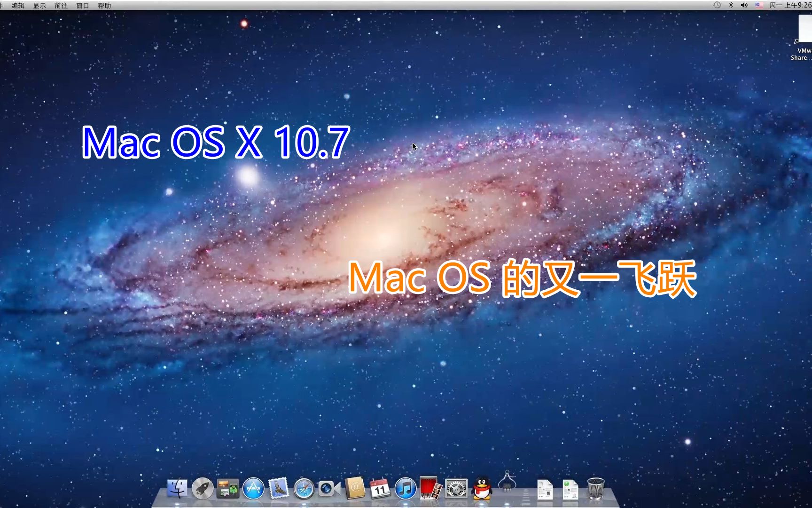Open Finder from the Dock
The height and width of the screenshot is (508, 812).
coord(177,489)
